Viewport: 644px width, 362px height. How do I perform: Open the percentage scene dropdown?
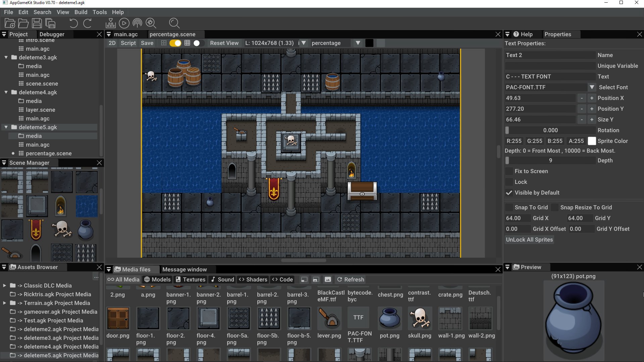pos(358,43)
